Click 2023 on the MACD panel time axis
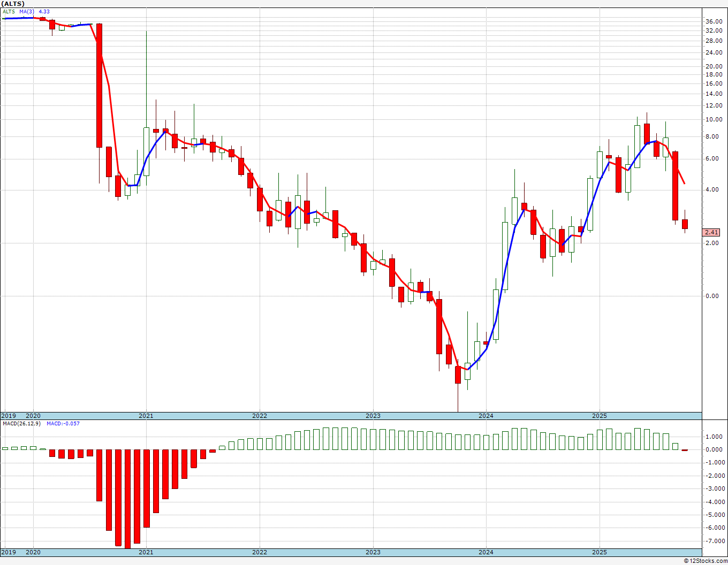This screenshot has height=565, width=728. tap(373, 552)
